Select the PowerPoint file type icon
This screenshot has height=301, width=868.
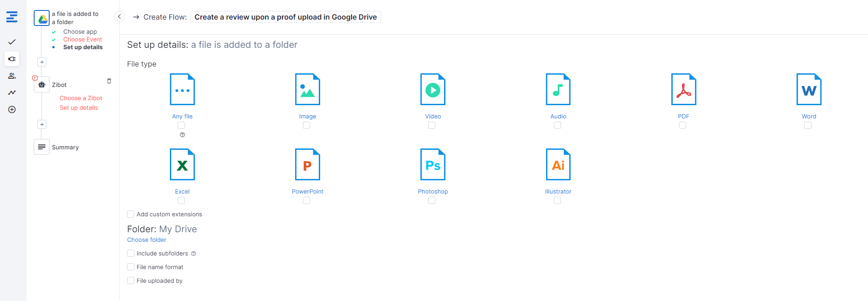307,164
